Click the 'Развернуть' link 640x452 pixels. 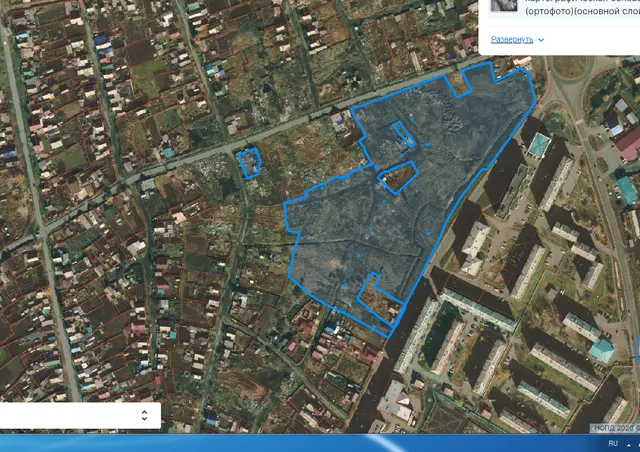click(512, 40)
